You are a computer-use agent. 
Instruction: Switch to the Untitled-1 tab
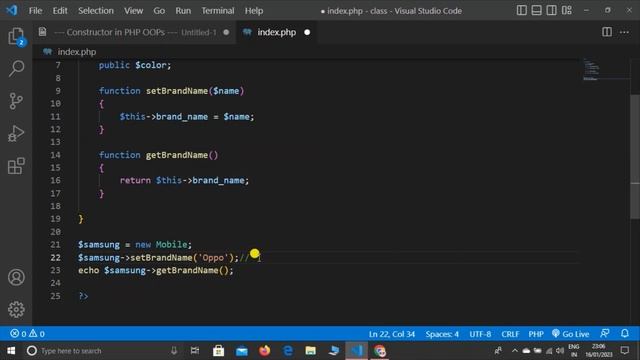(135, 32)
